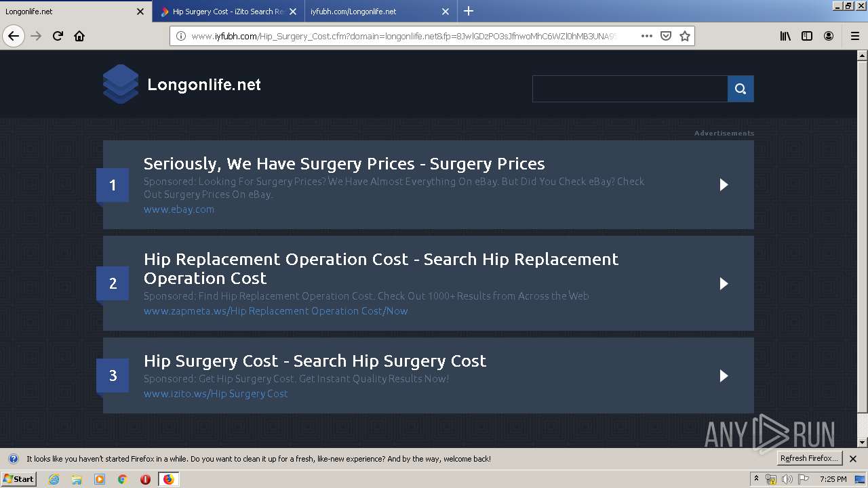The width and height of the screenshot is (868, 488).
Task: Click the address bar URL field
Action: pyautogui.click(x=403, y=36)
